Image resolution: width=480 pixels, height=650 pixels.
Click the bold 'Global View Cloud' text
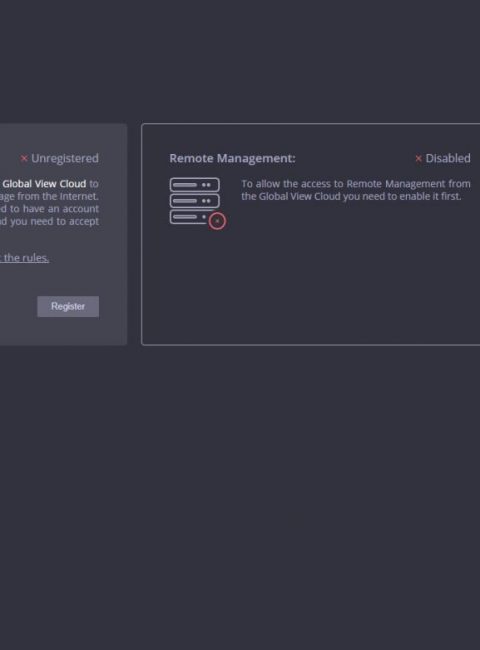tap(44, 184)
